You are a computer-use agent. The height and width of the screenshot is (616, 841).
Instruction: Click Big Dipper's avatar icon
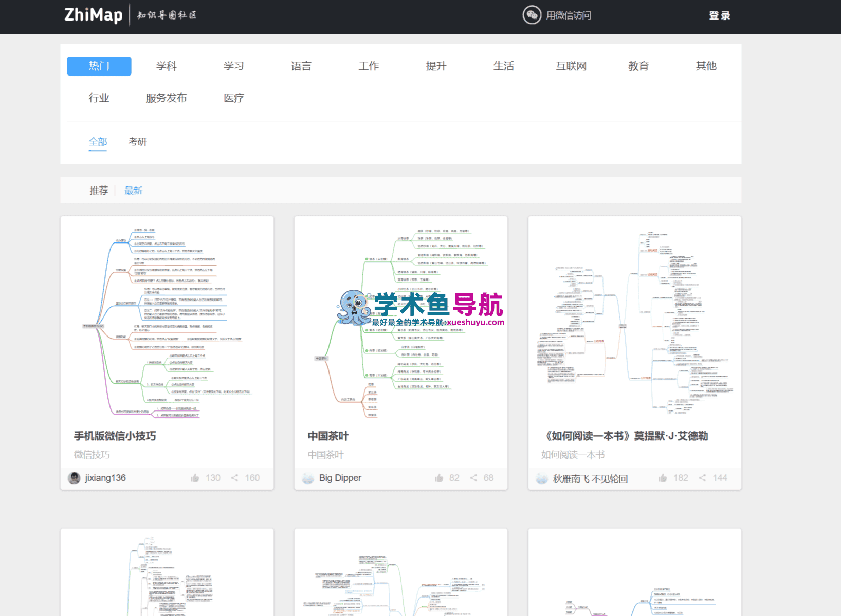click(x=308, y=478)
